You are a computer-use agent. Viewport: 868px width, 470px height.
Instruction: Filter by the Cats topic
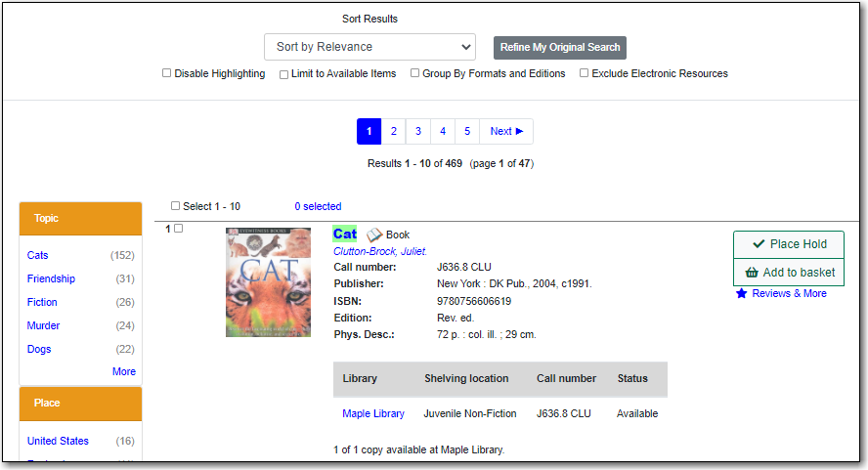click(38, 255)
